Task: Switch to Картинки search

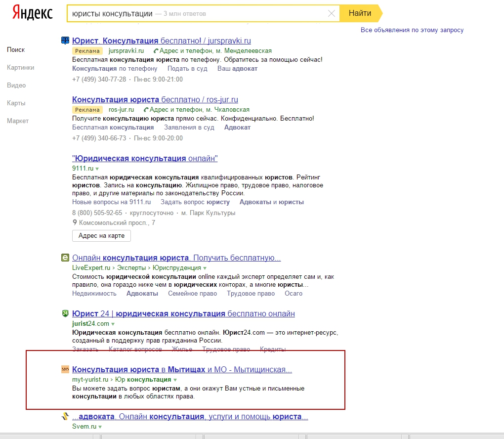Action: click(x=21, y=68)
